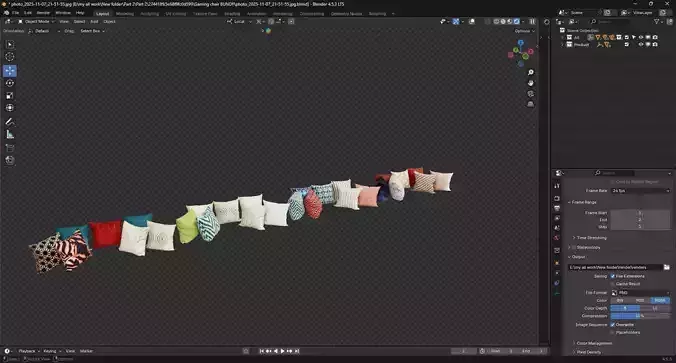Activate the Rotate tool
Viewport: 676px width, 363px height.
click(x=9, y=83)
